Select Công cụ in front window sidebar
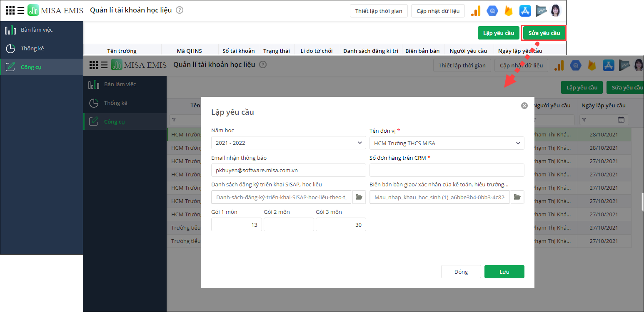 [125, 121]
